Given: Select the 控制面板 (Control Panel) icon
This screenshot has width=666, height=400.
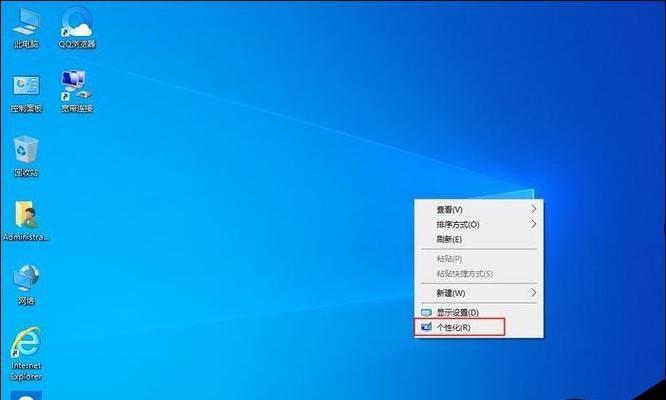Looking at the screenshot, I should [26, 94].
